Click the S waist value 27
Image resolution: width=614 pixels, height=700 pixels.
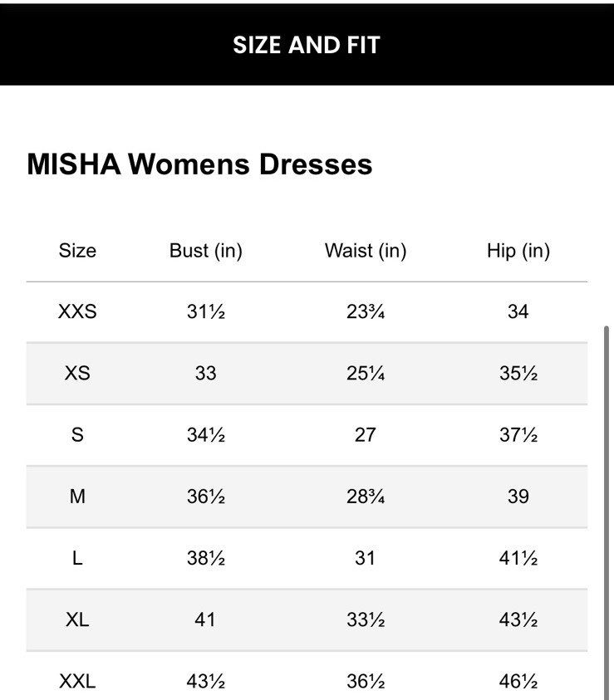pyautogui.click(x=366, y=434)
